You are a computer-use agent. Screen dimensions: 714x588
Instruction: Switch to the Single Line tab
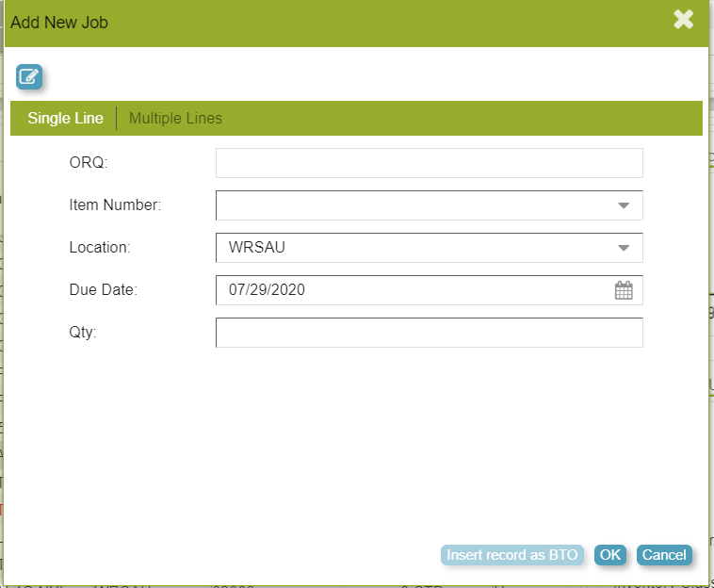click(x=65, y=119)
